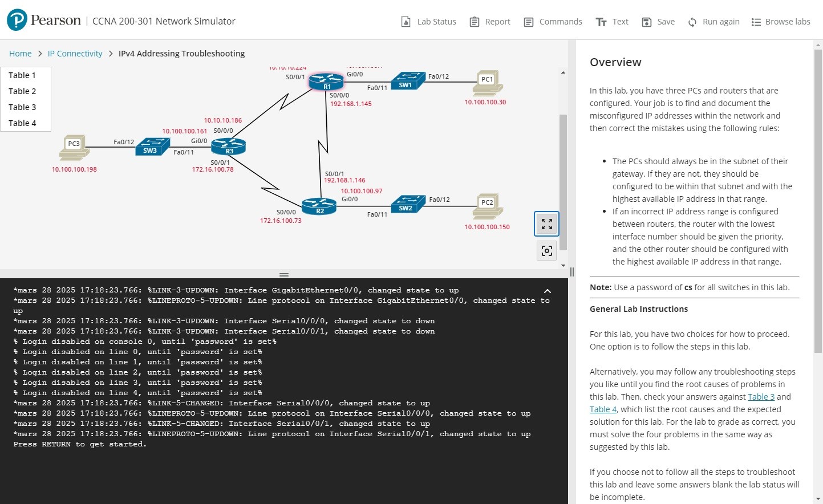Click the 10.100.100.161 address label
This screenshot has height=504, width=823.
coord(185,131)
